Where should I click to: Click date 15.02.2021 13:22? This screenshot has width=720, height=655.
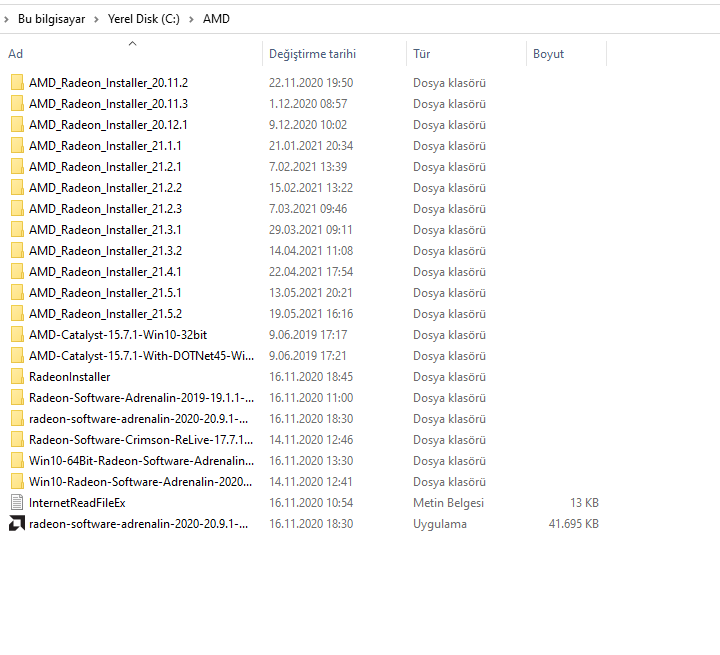coord(311,188)
